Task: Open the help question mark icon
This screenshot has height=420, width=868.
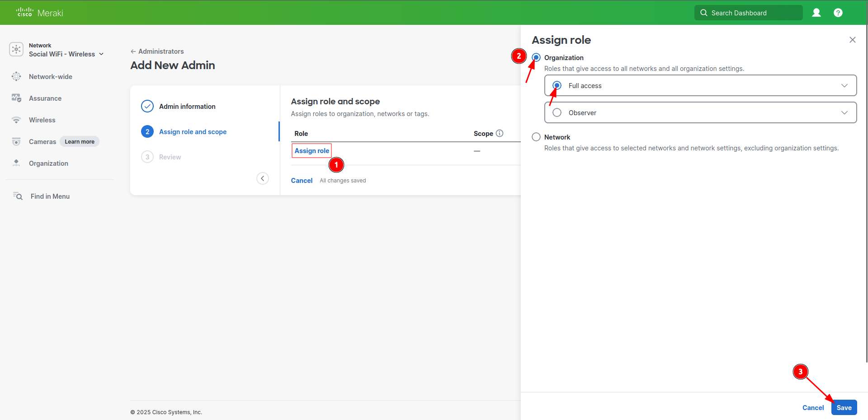Action: tap(838, 13)
